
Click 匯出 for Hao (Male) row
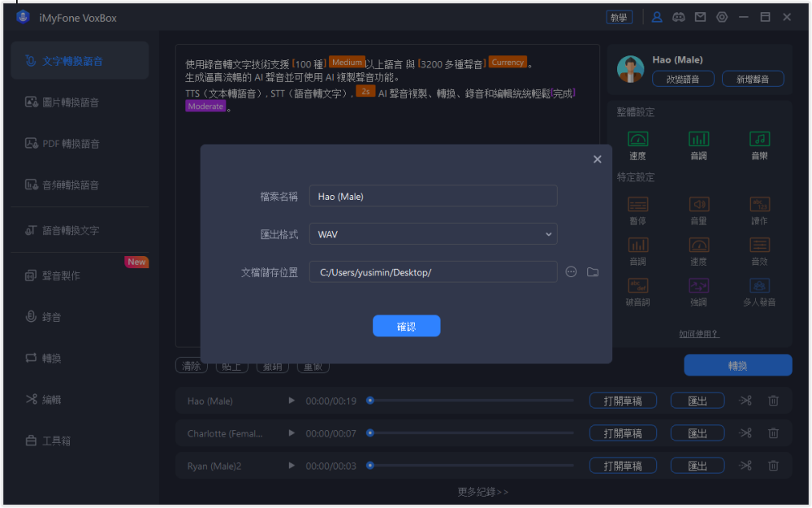click(x=697, y=401)
